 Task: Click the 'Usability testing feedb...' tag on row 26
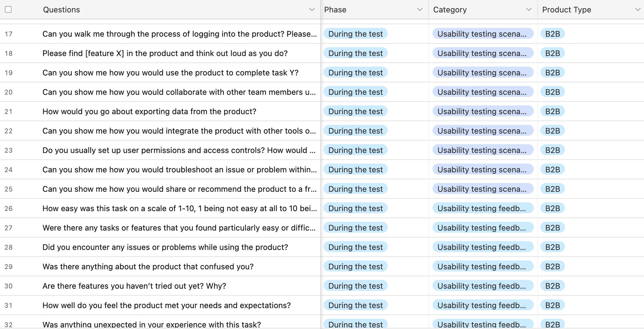point(483,208)
